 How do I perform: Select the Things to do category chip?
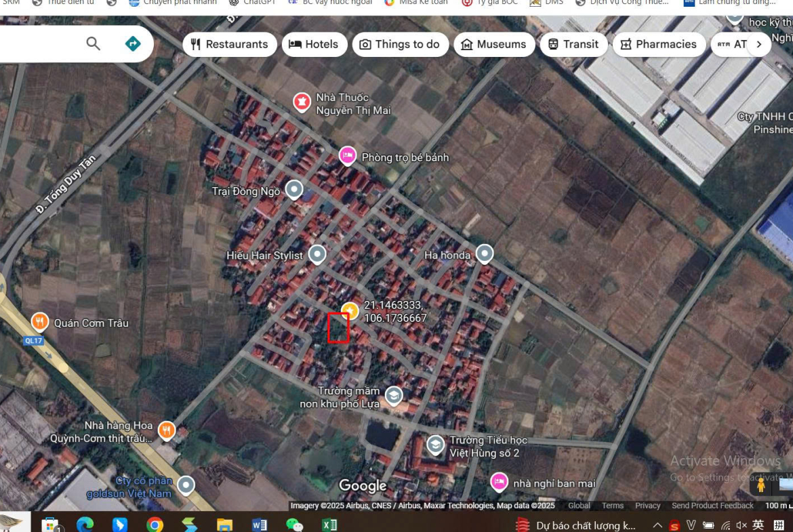click(400, 45)
